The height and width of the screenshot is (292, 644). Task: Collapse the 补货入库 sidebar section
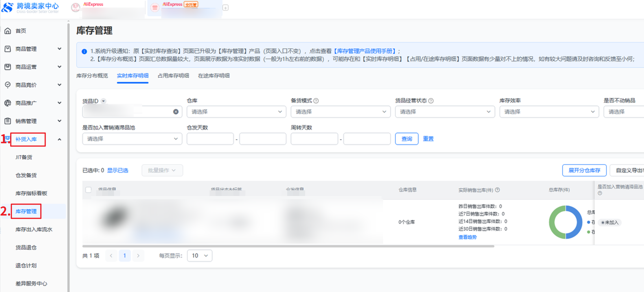[59, 139]
